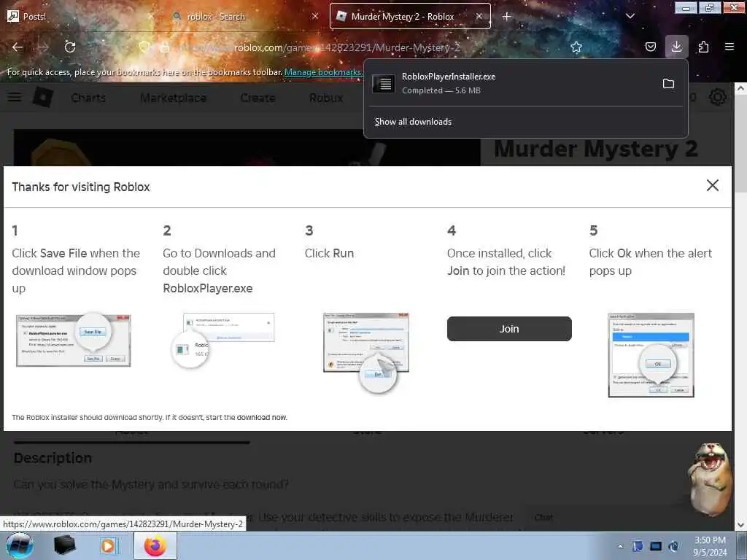This screenshot has width=747, height=560.
Task: Click the page scrollbar down arrow
Action: (x=740, y=525)
